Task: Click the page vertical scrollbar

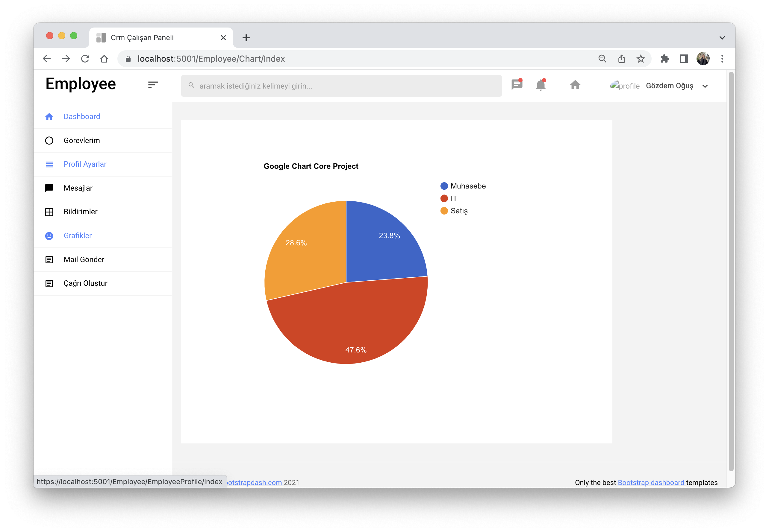Action: 731,271
